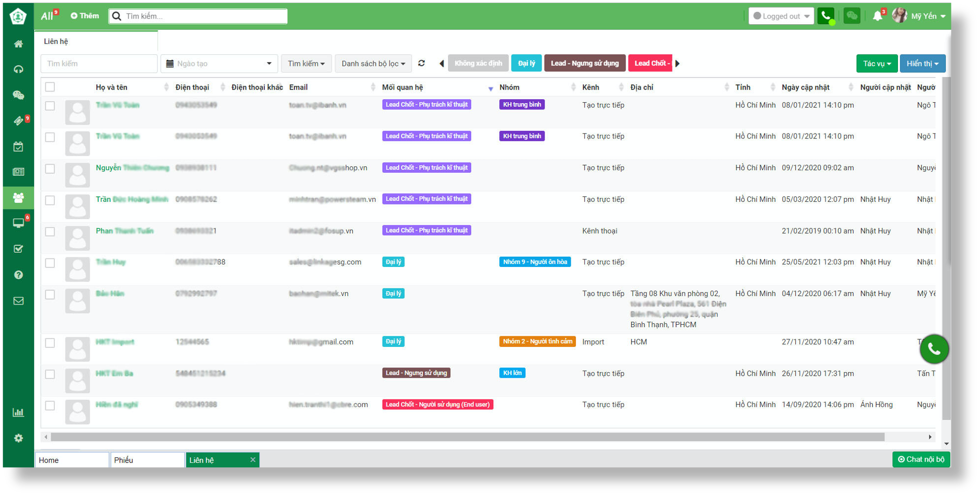The width and height of the screenshot is (980, 497).
Task: Open Danh sách bộ lọc dropdown
Action: [x=373, y=63]
